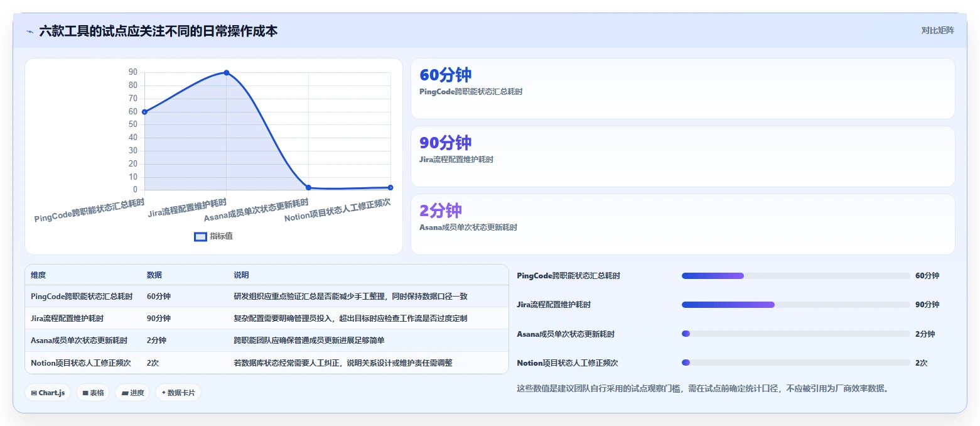
Task: Click the 指标值 legend text
Action: tap(221, 236)
